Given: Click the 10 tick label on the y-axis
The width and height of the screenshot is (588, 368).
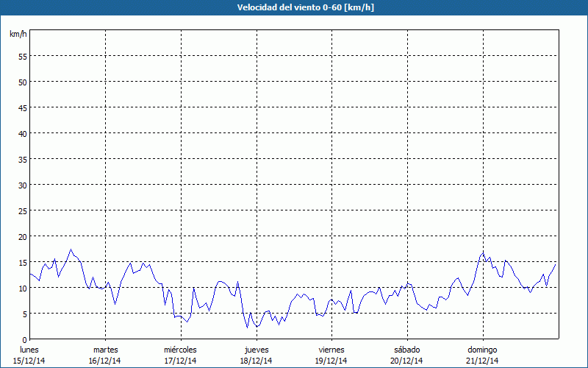Looking at the screenshot, I should pos(22,288).
